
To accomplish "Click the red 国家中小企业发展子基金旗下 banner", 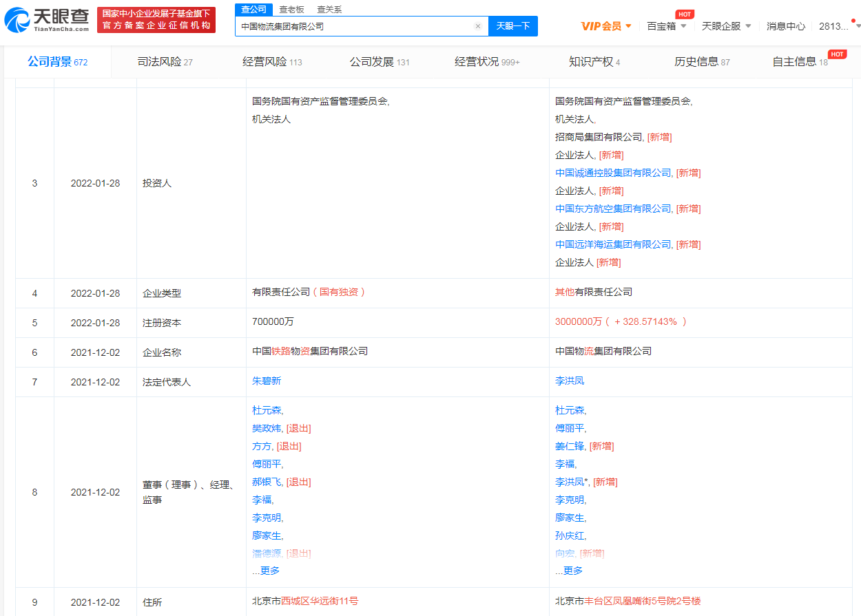I will (x=156, y=20).
